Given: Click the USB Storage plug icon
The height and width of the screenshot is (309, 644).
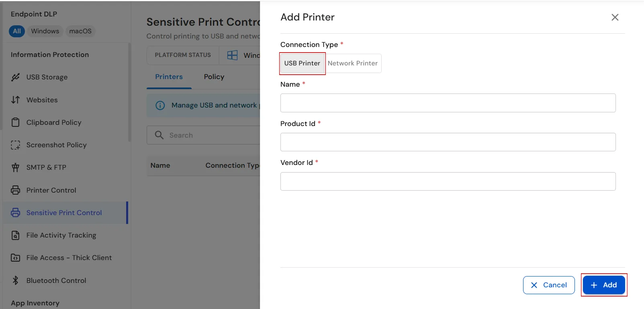Looking at the screenshot, I should pyautogui.click(x=15, y=77).
